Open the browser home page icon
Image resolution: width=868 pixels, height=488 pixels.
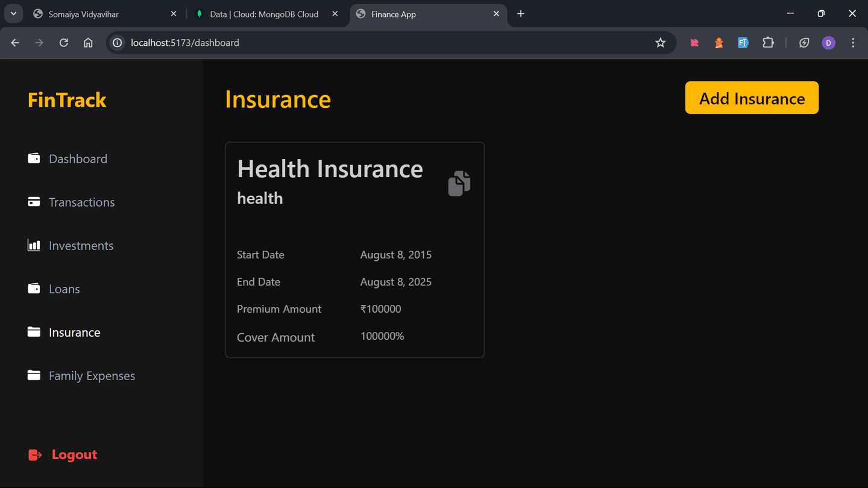coord(88,43)
